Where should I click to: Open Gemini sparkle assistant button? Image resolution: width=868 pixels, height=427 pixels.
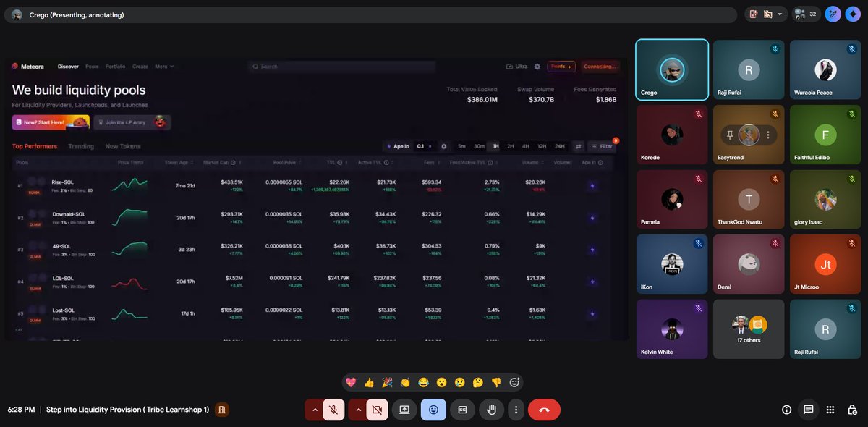click(853, 14)
